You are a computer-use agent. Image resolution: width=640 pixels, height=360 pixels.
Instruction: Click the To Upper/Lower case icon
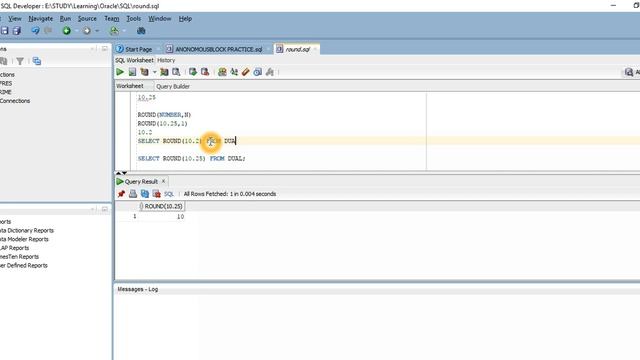234,72
